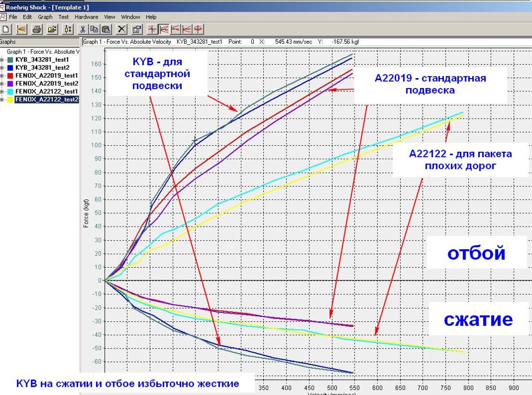Click the info bar's Graph 1 - Force Vs. Absolute Velocity text
This screenshot has width=532, height=395.
click(127, 42)
